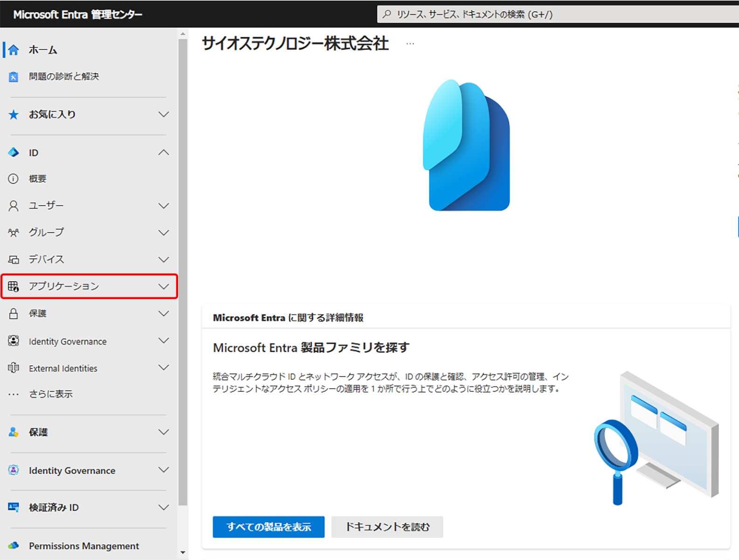Click the Permissions Management cloud icon
The image size is (739, 560).
[14, 546]
